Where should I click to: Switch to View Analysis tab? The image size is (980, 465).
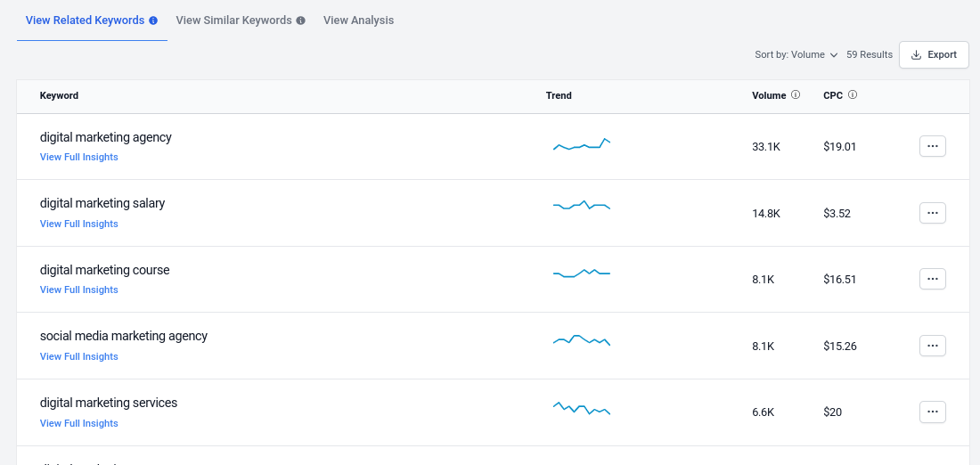coord(359,20)
